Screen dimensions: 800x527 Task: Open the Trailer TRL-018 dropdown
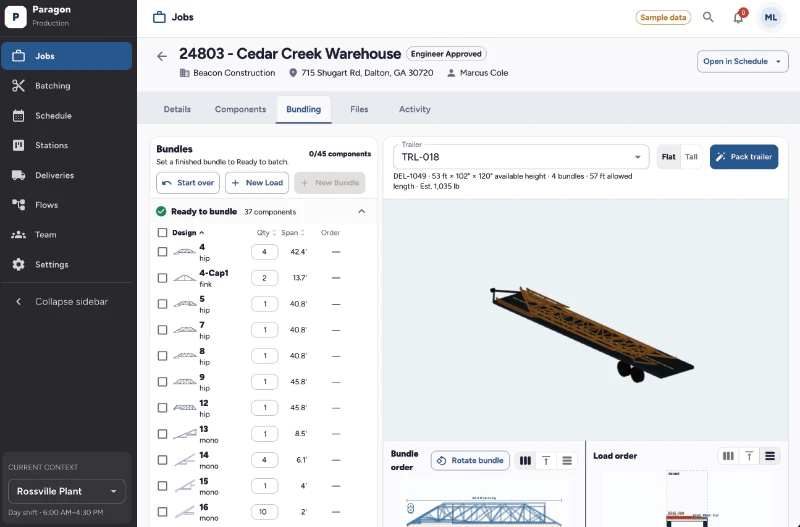point(521,157)
